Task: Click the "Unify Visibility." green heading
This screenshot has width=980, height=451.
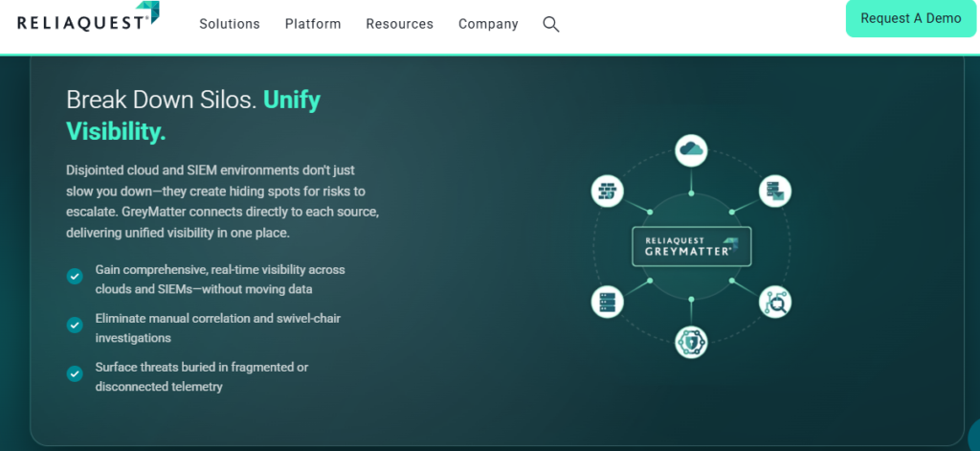Action: point(193,116)
